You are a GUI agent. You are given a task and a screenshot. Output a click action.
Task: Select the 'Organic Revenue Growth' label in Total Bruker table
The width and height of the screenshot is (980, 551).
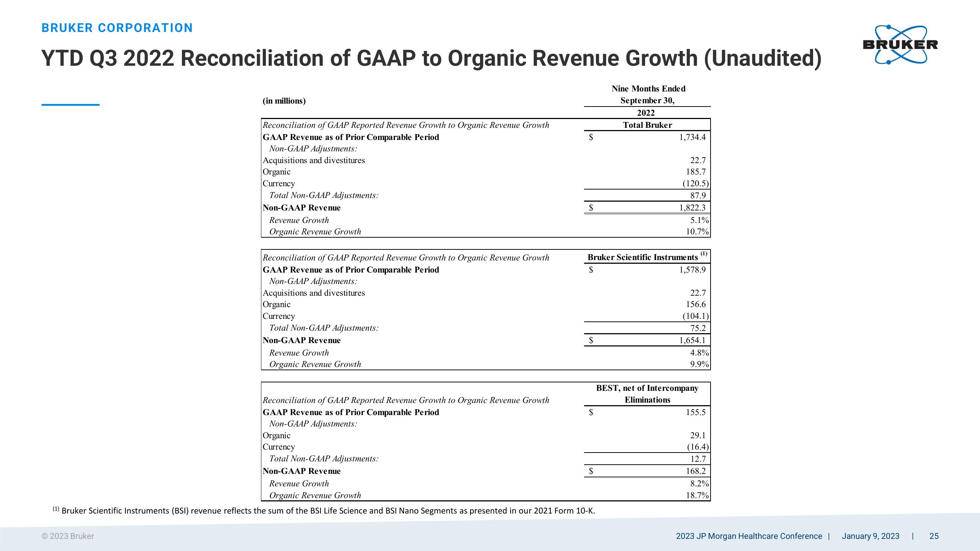(315, 231)
